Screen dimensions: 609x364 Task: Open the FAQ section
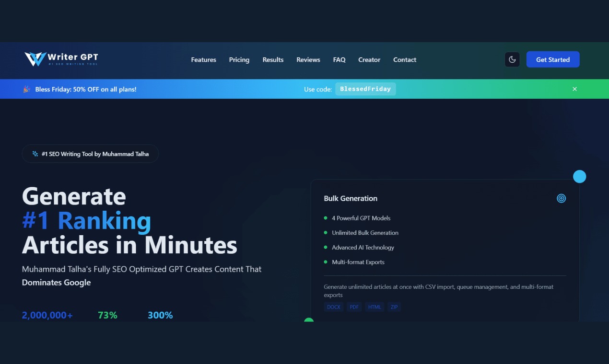point(339,59)
